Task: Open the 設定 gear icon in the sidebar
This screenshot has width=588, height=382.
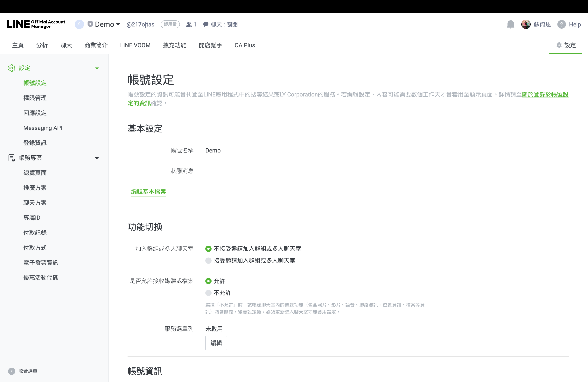Action: pyautogui.click(x=12, y=68)
